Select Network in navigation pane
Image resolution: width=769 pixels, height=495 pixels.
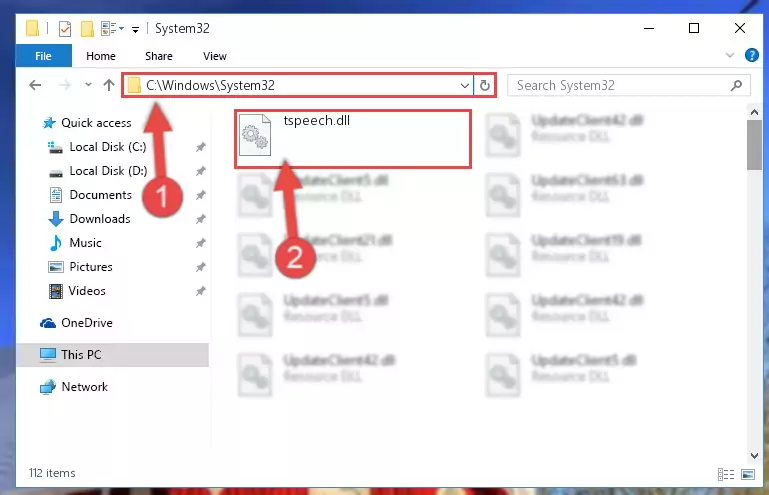coord(84,387)
